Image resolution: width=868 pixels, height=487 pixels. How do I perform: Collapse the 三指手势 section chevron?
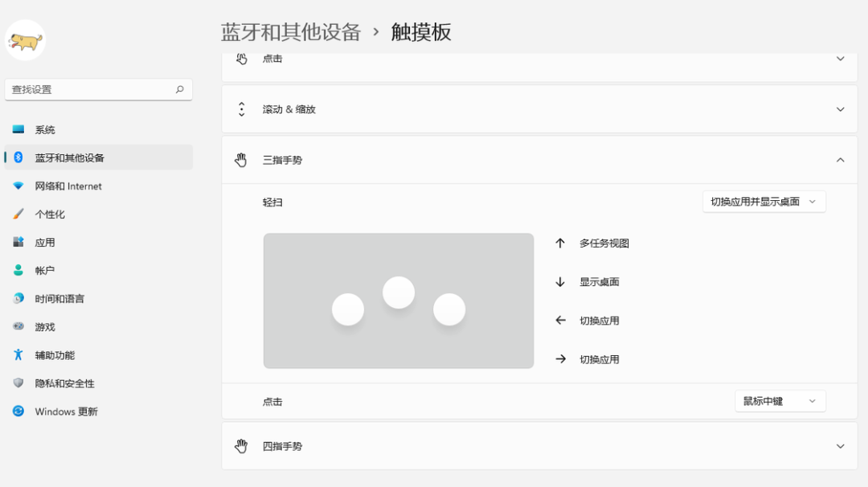pyautogui.click(x=840, y=160)
